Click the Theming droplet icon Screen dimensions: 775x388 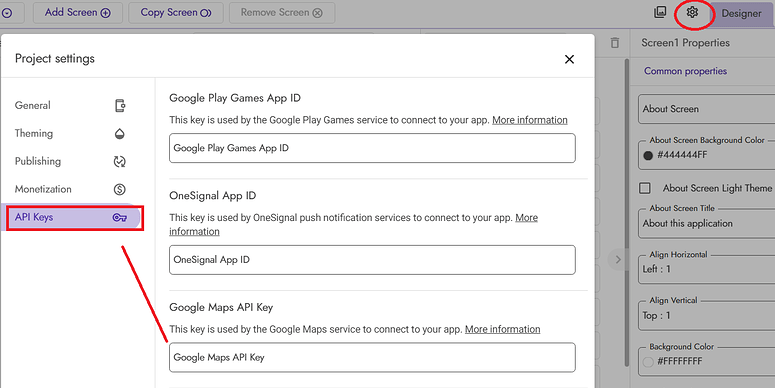pos(120,133)
